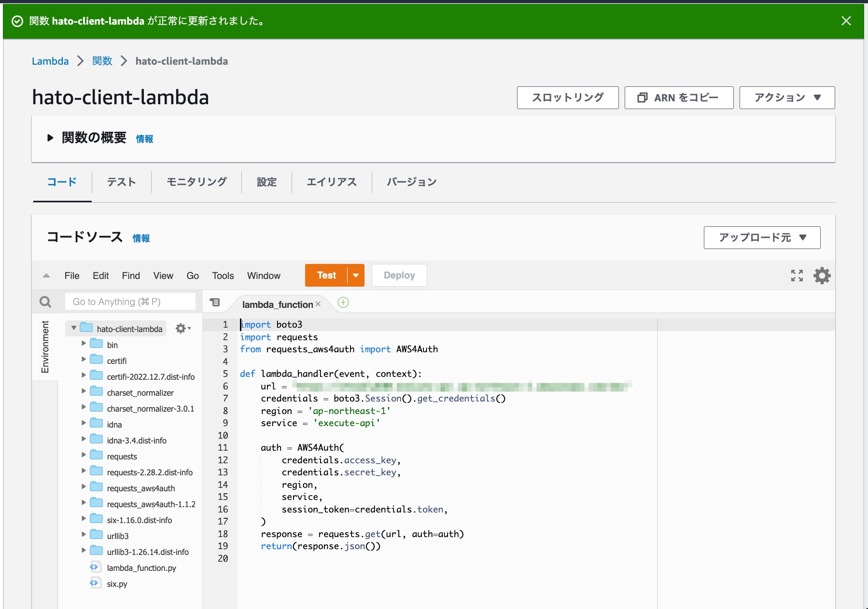Open the search in Environment panel

click(45, 302)
